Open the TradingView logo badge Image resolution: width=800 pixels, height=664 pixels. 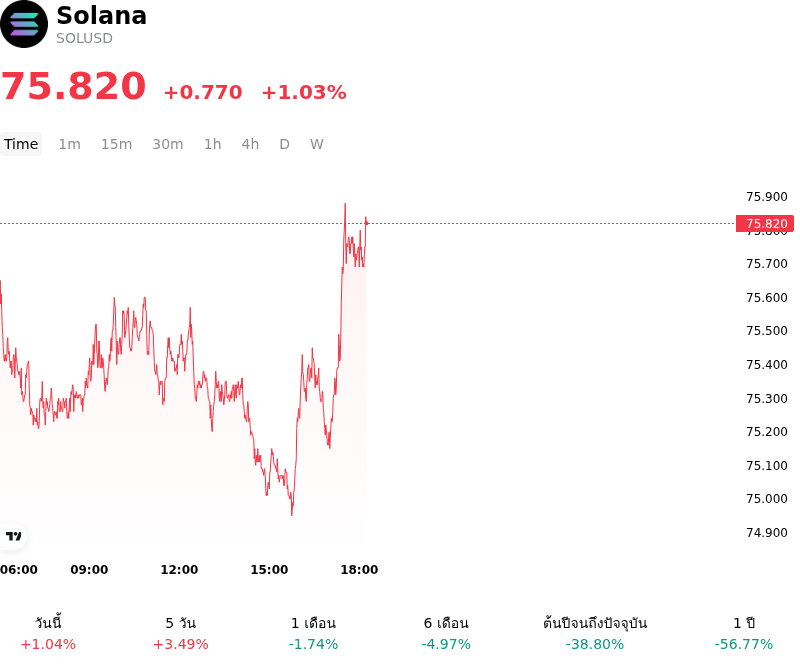pos(13,536)
